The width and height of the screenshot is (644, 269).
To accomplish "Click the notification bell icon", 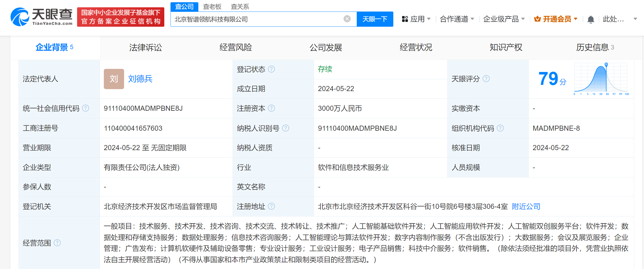I will click(x=591, y=19).
